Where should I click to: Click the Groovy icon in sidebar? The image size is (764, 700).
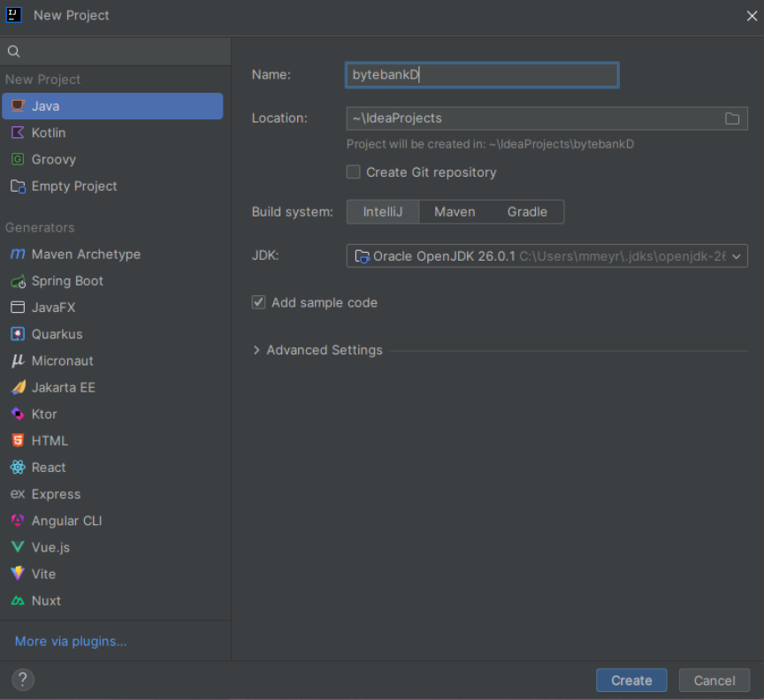pyautogui.click(x=18, y=159)
